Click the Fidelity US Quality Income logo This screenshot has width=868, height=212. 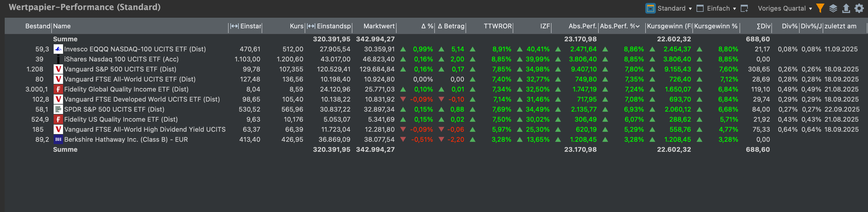[x=58, y=120]
